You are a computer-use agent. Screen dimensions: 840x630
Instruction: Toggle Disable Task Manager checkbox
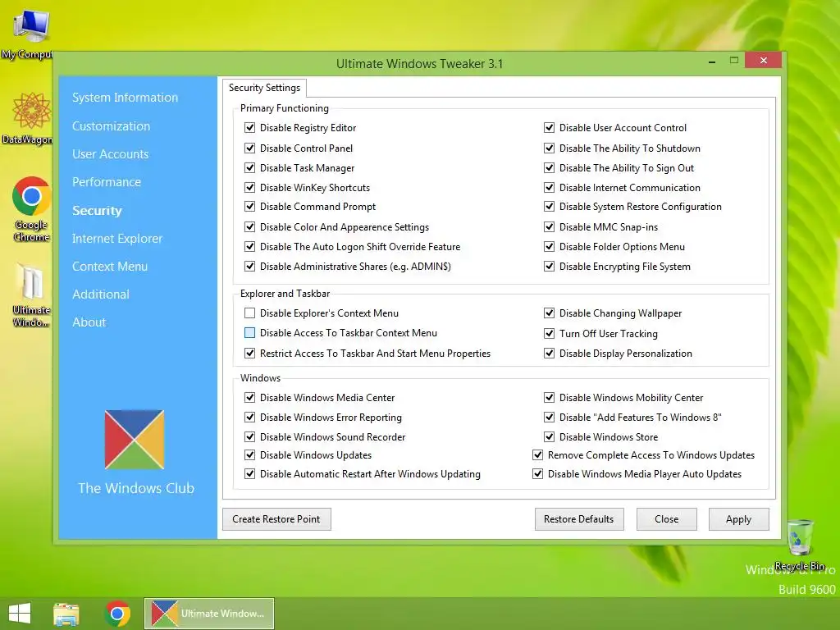point(249,167)
